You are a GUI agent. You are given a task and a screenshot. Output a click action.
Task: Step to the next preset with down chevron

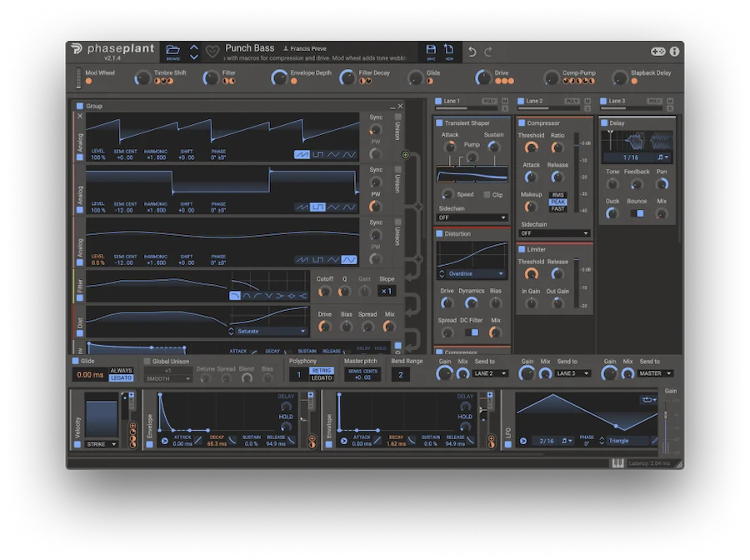click(x=193, y=57)
